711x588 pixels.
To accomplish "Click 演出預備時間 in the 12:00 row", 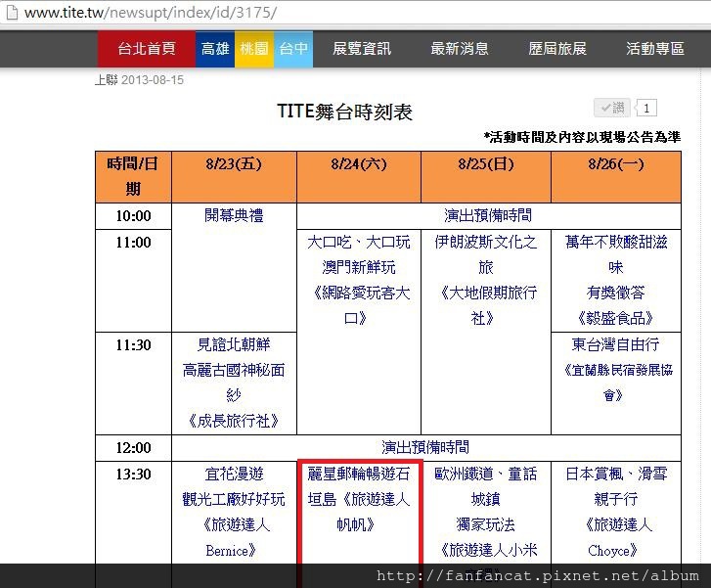I will [x=425, y=448].
